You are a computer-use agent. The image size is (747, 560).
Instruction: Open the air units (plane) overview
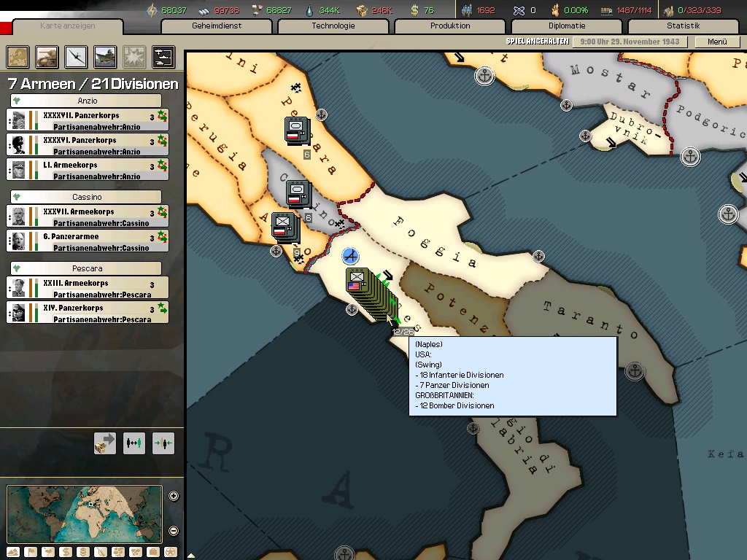click(76, 57)
